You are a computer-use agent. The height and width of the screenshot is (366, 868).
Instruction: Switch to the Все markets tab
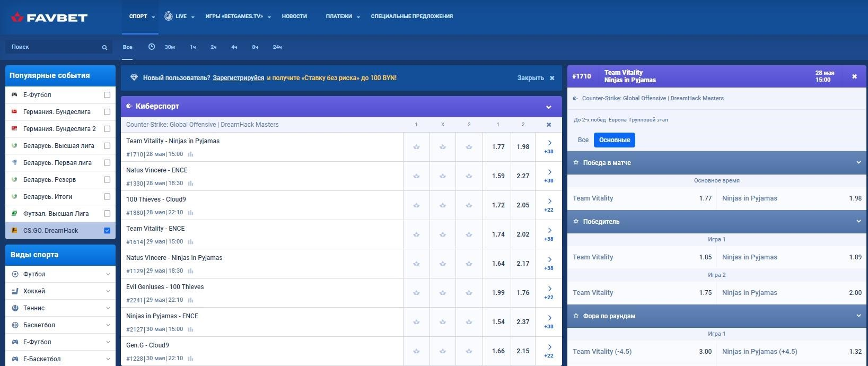coord(583,140)
